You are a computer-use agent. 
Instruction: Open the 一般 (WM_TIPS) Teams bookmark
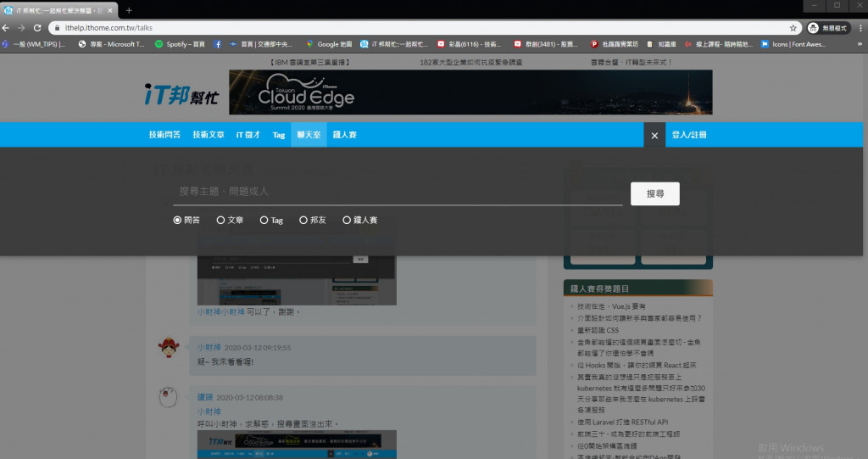point(34,44)
